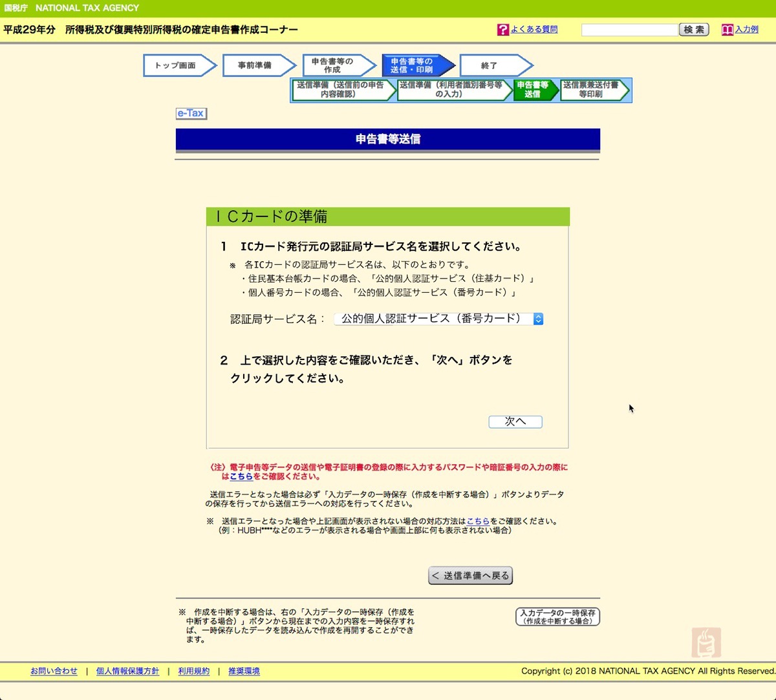
Task: Click the 送信準備へ戻る button
Action: point(470,575)
